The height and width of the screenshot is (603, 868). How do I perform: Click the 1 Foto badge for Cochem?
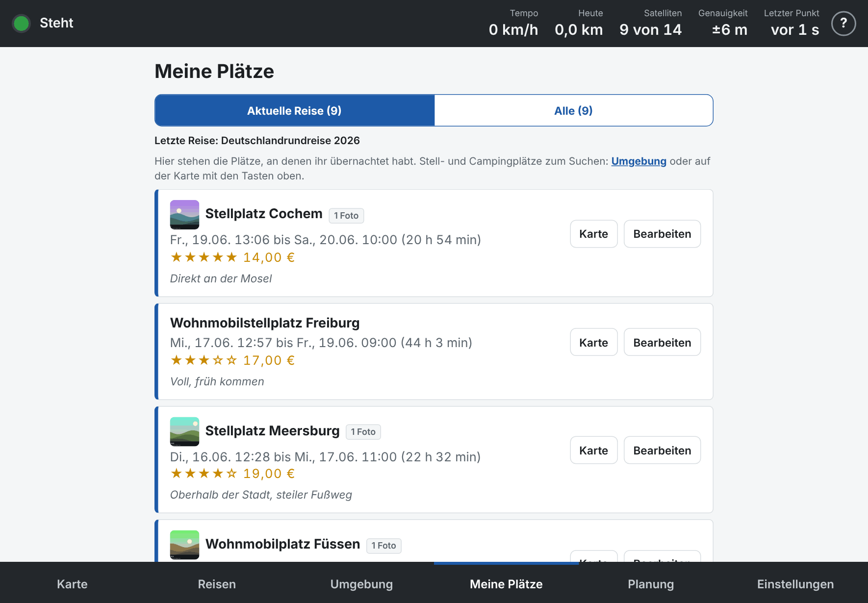[x=346, y=216]
